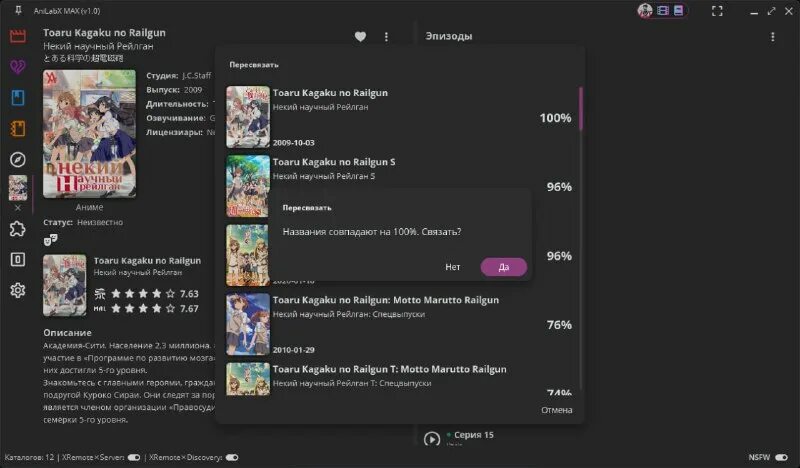The image size is (800, 468).
Task: Open the compass discovery icon
Action: tap(18, 159)
